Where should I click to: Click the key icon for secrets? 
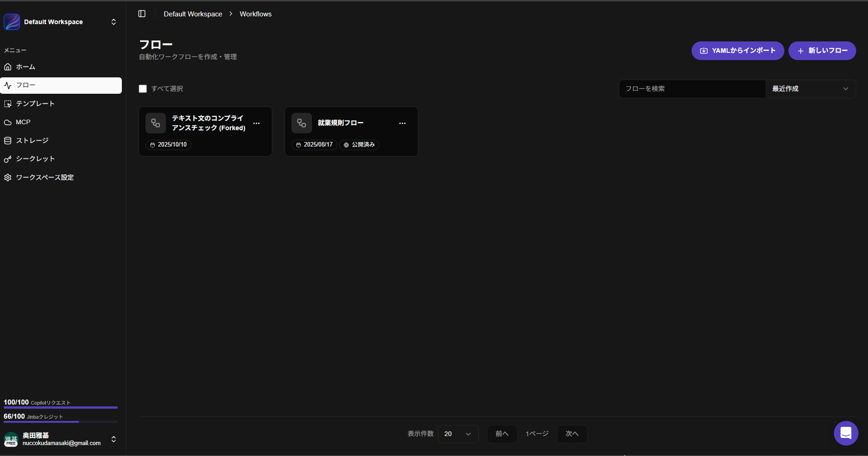point(8,159)
